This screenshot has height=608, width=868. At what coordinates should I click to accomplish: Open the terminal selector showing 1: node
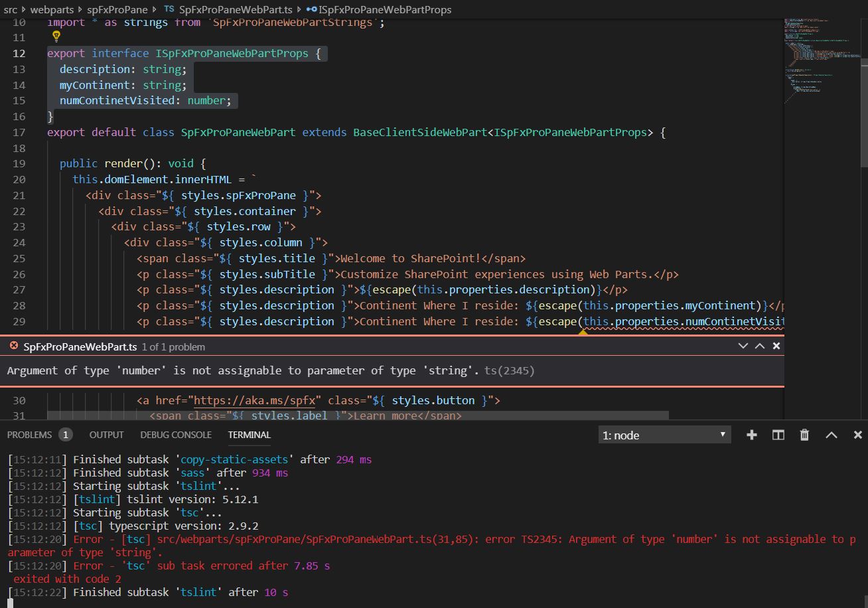pyautogui.click(x=664, y=435)
